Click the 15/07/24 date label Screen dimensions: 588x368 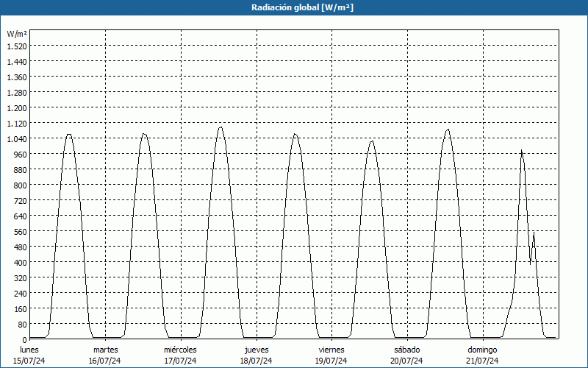(x=29, y=361)
